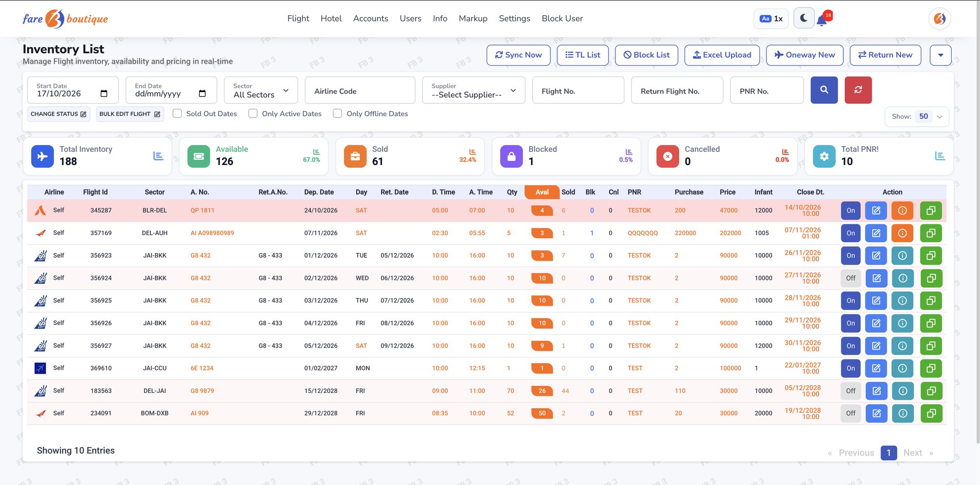
Task: Click Excel Upload button
Action: (722, 55)
